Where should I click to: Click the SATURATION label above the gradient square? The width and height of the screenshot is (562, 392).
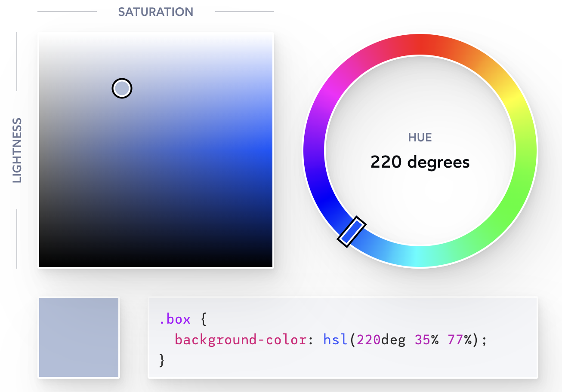tap(156, 12)
